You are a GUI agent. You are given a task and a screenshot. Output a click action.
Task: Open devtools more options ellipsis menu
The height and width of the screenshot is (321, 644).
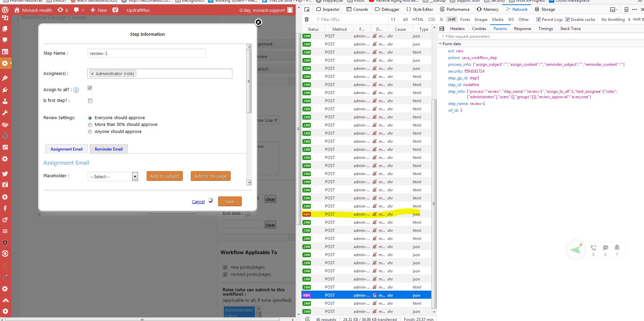pyautogui.click(x=635, y=9)
